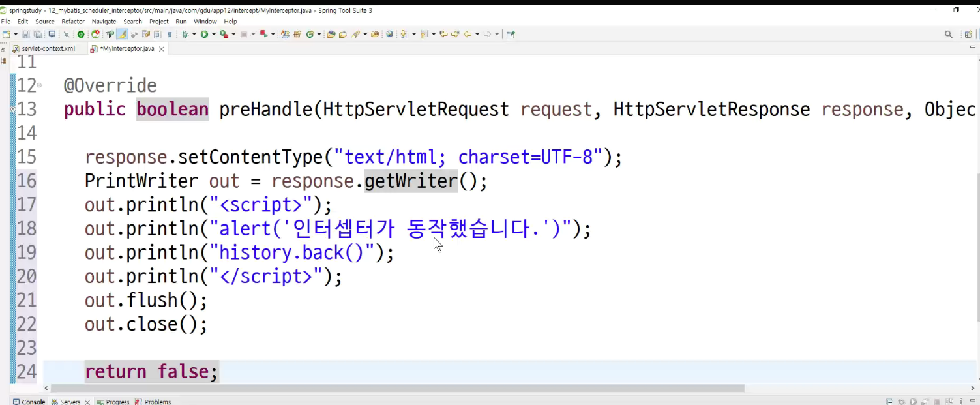Click the "@Override" annotation text

(110, 86)
